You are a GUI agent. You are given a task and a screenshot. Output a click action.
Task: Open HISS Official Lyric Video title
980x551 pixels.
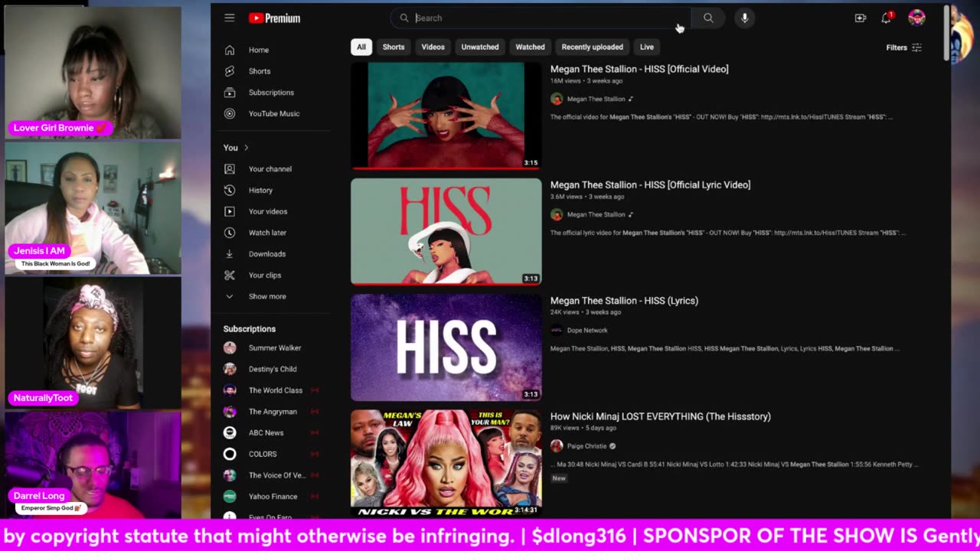tap(650, 184)
